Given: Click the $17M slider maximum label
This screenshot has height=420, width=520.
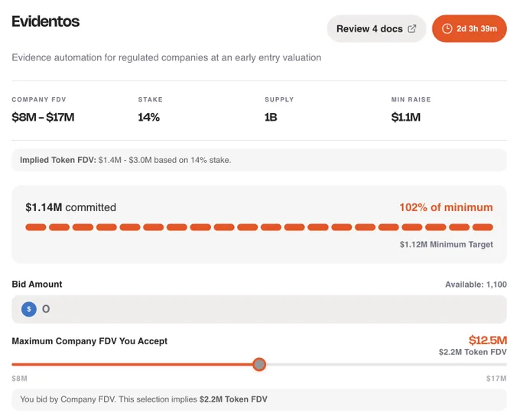Looking at the screenshot, I should (x=496, y=379).
